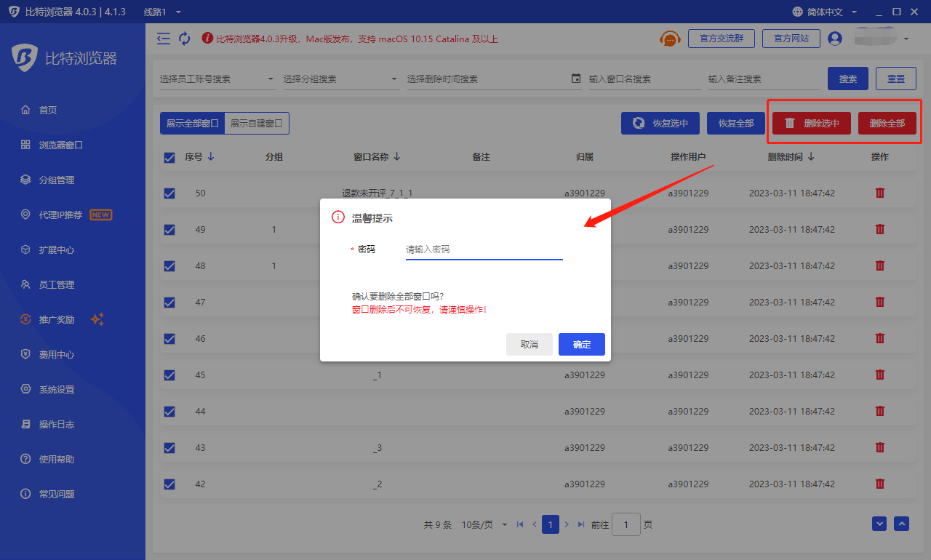Toggle the select-all header checkbox
The height and width of the screenshot is (560, 931).
(169, 157)
